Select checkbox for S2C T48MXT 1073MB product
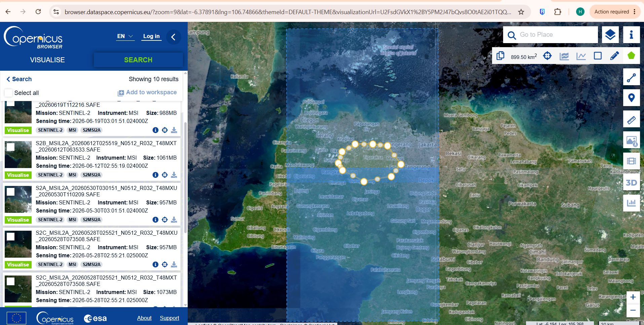 coord(11,281)
